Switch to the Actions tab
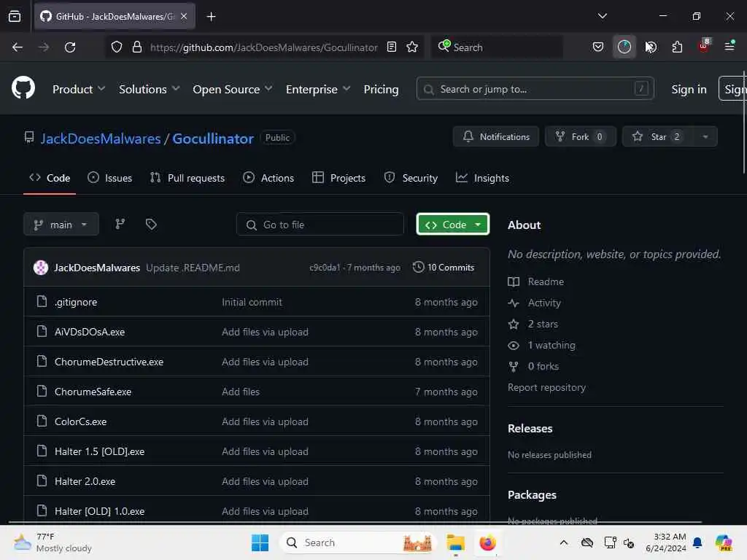Viewport: 747px width, 560px height. [268, 178]
